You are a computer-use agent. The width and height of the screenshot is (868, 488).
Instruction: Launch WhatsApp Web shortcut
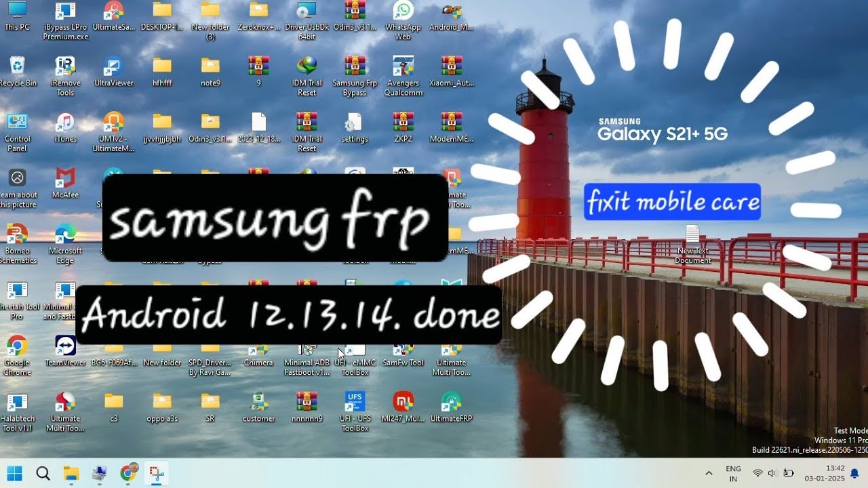[x=403, y=21]
